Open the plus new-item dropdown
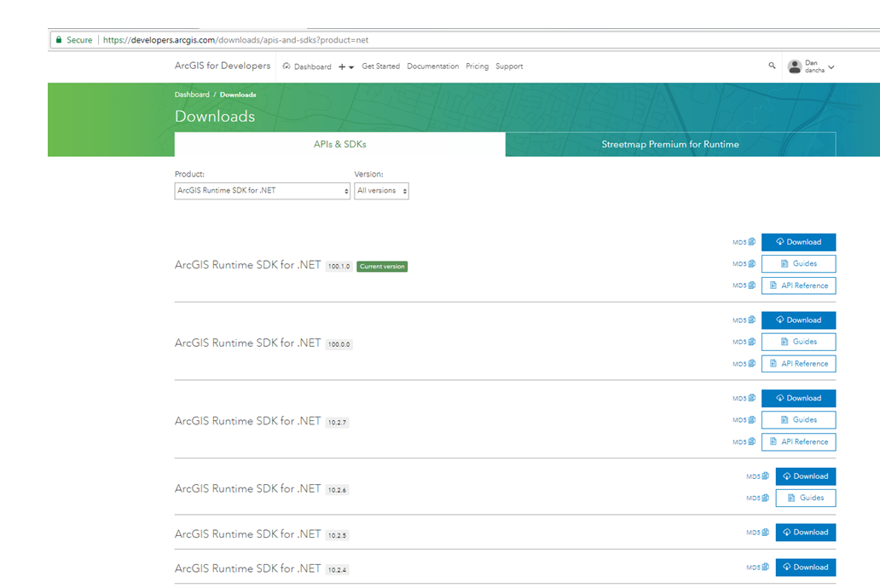 (x=345, y=66)
